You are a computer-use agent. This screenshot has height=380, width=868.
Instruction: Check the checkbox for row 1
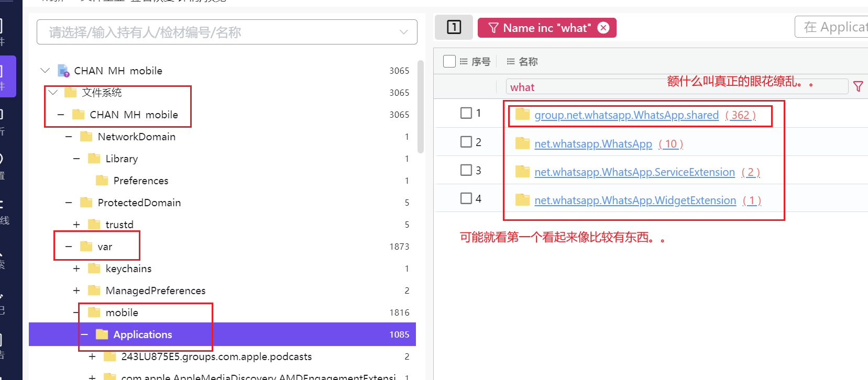[466, 113]
